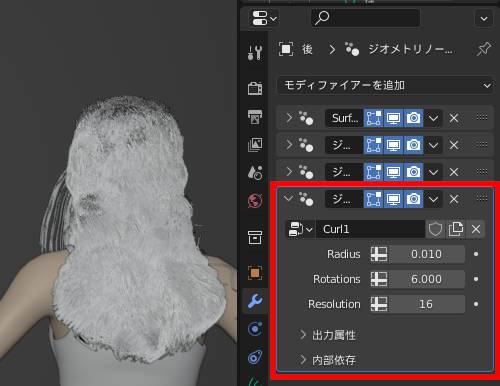Toggle render camera for the second modifier
Screen dimensions: 500x386
pos(413,145)
